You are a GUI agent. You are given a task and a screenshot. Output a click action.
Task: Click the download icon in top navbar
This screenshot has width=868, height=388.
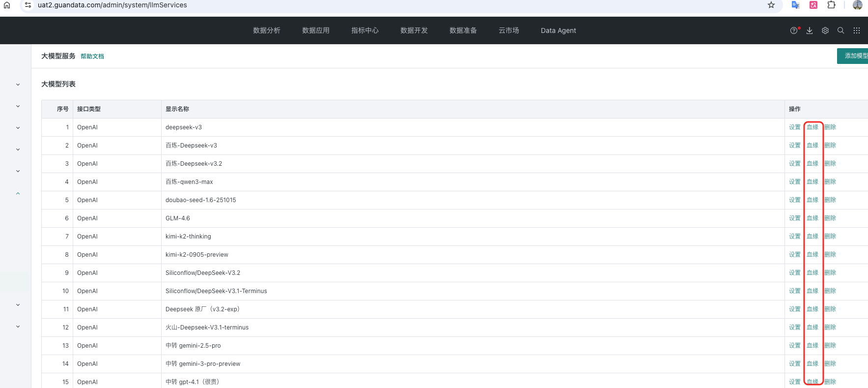click(810, 30)
